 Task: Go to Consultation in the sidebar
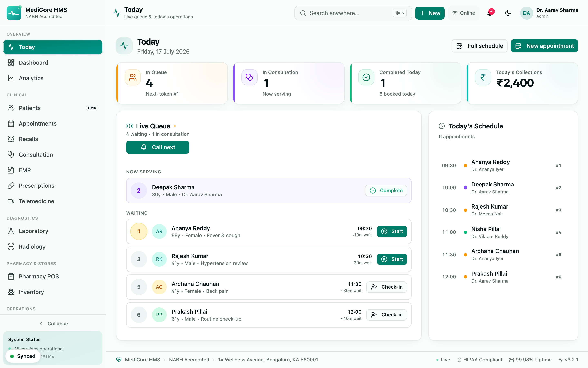point(53,155)
